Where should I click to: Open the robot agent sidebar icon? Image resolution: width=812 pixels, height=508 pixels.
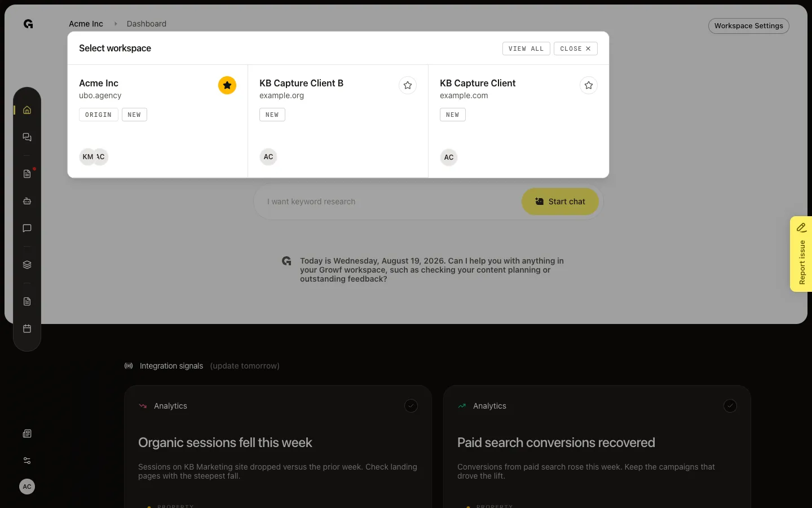pos(27,201)
